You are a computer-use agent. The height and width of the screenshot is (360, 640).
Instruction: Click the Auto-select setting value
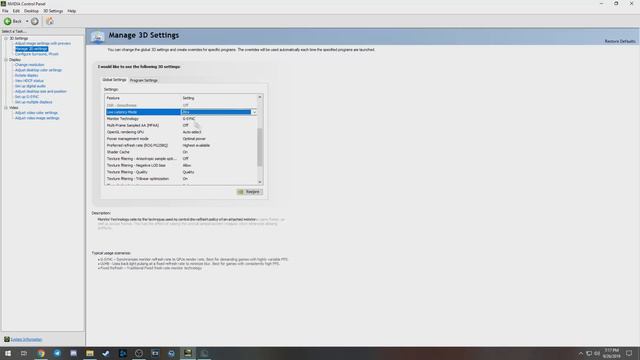[192, 132]
